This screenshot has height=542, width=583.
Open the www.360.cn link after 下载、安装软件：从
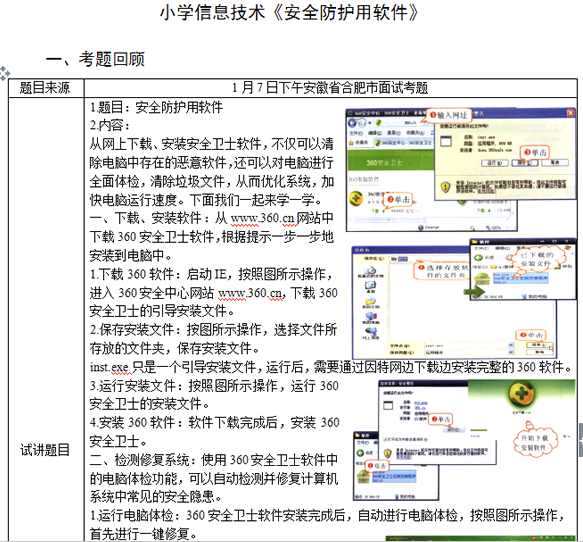coord(262,218)
